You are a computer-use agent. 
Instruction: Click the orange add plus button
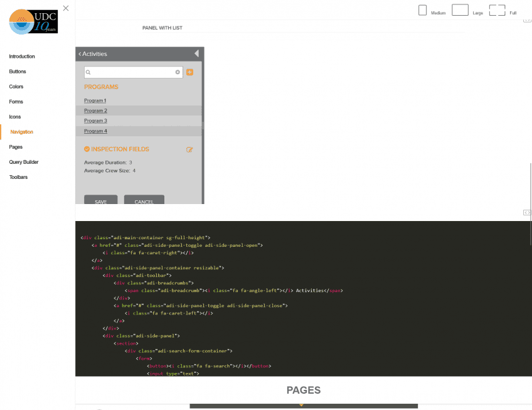[189, 72]
